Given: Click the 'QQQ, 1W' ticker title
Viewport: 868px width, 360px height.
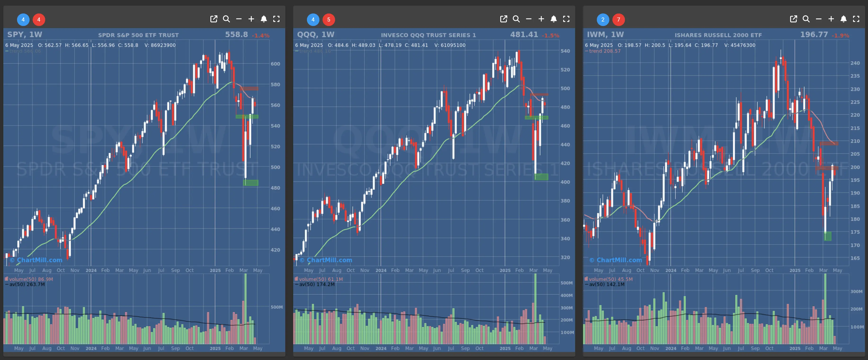Looking at the screenshot, I should coord(316,35).
